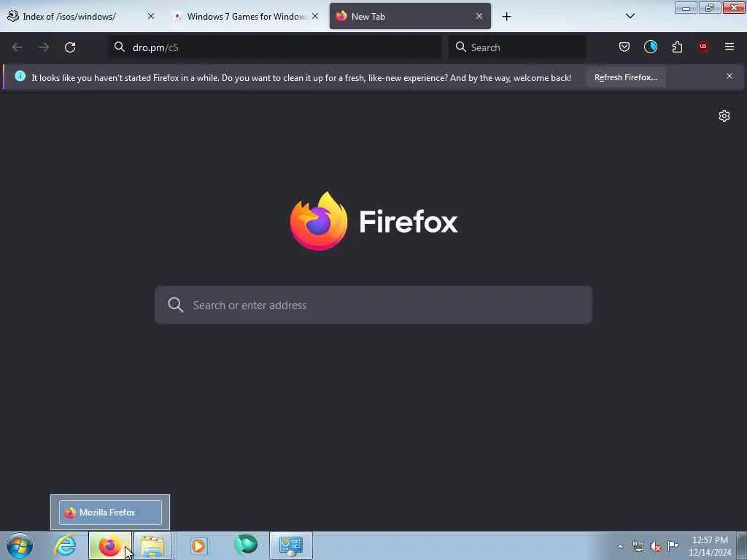This screenshot has height=560, width=747.
Task: Show hidden system tray icons
Action: (620, 547)
